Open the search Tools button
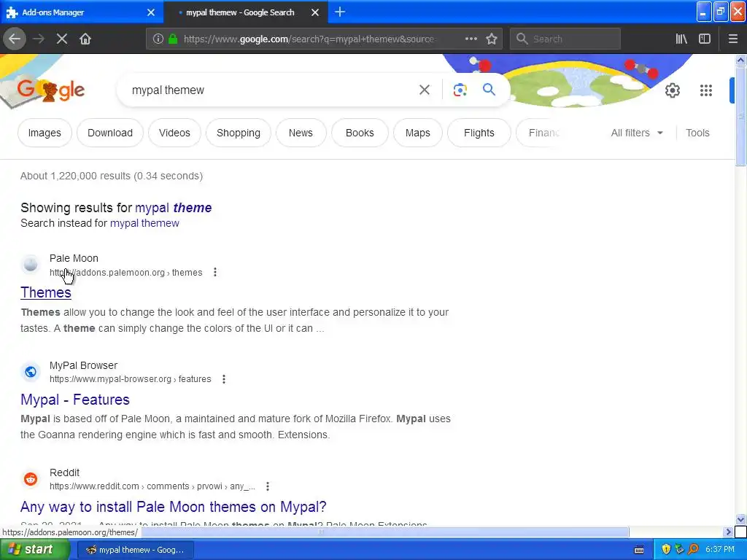 tap(697, 133)
